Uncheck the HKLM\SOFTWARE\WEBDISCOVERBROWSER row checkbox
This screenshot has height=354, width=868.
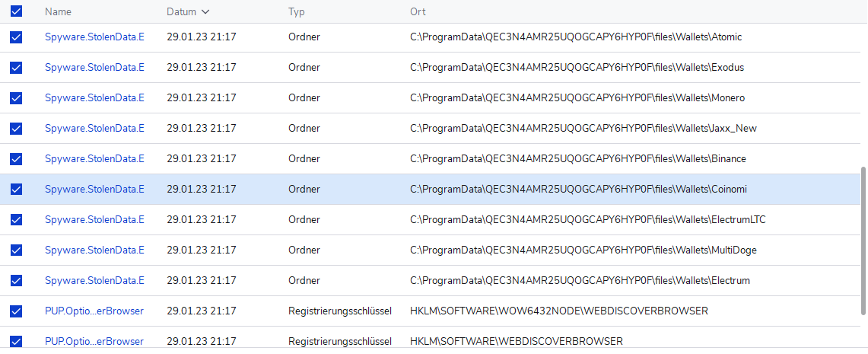coord(16,341)
